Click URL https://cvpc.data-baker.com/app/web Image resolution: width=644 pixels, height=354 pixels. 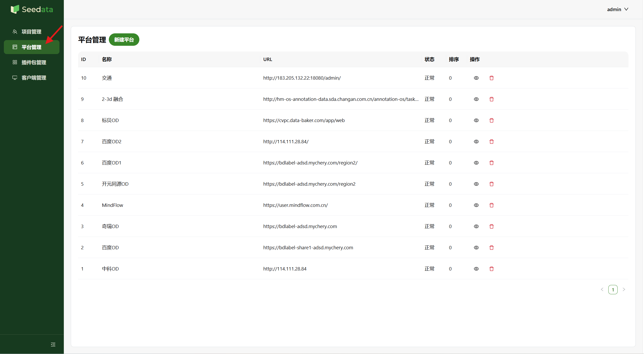304,120
